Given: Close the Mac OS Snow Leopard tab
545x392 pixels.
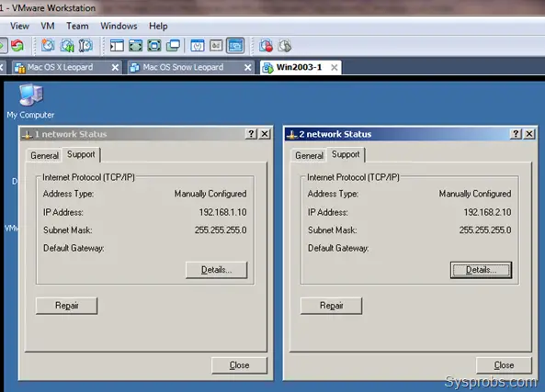Looking at the screenshot, I should coord(247,67).
